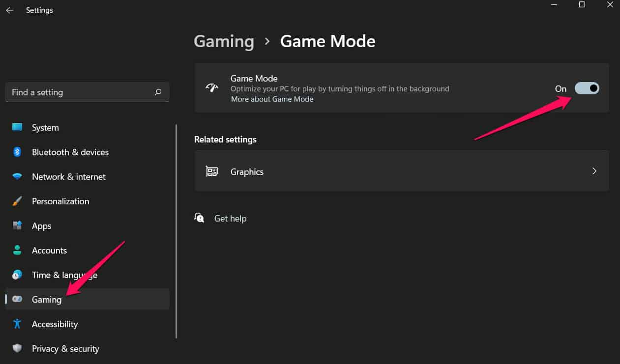Click the sidebar vertical scrollbar
This screenshot has width=620, height=364.
176,231
